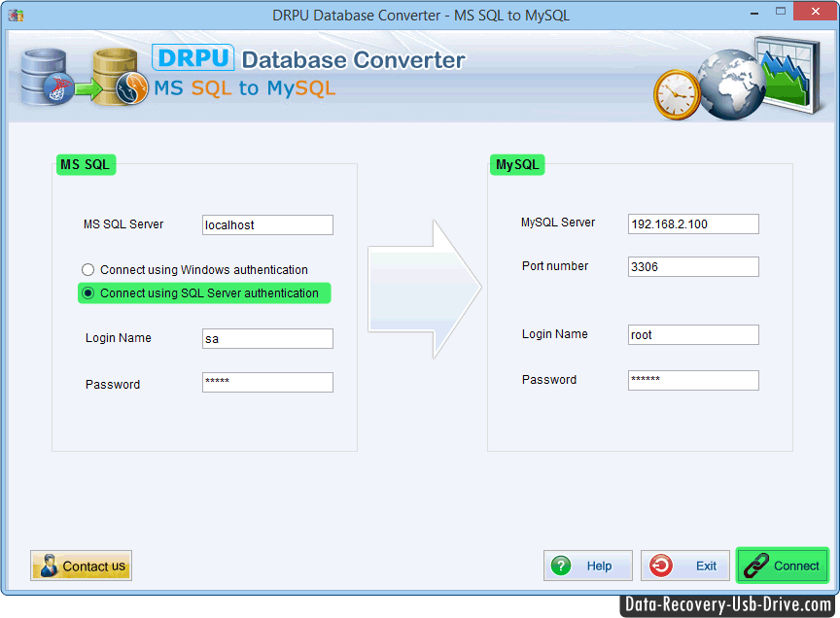Open the Help button

pyautogui.click(x=587, y=566)
